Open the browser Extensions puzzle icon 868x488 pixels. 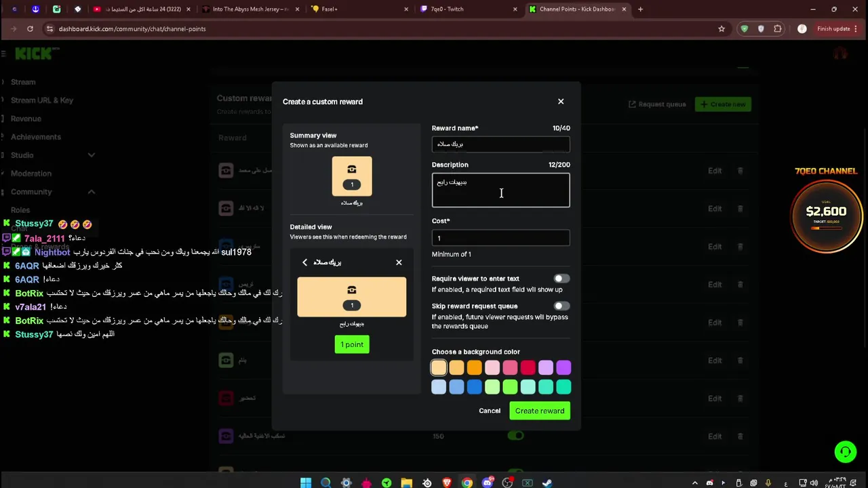coord(778,28)
